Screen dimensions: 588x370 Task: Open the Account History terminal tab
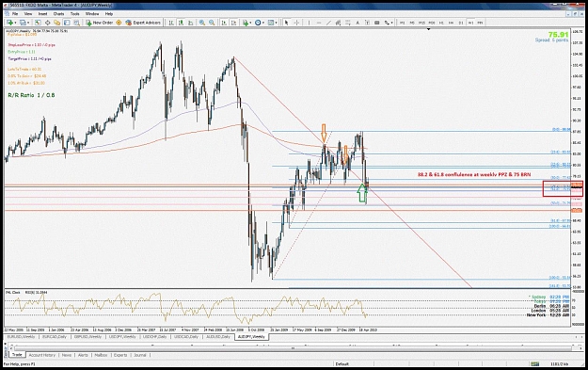[x=41, y=355]
